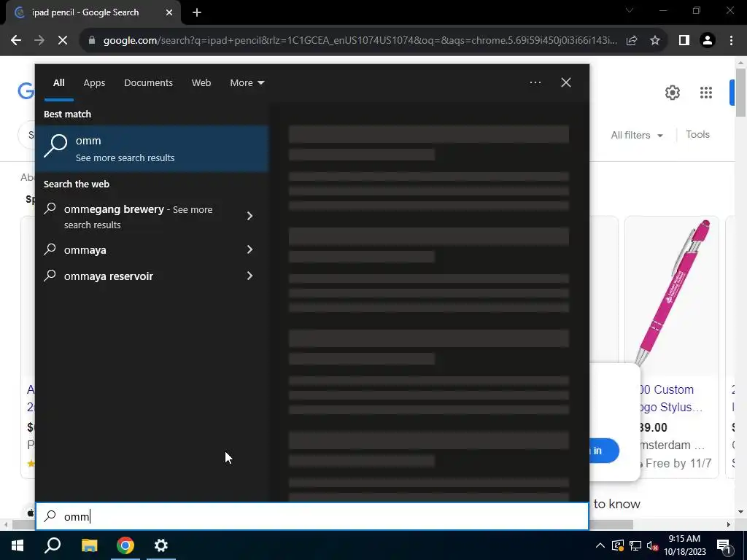Image resolution: width=747 pixels, height=560 pixels.
Task: Open the network tray icon
Action: tap(635, 545)
